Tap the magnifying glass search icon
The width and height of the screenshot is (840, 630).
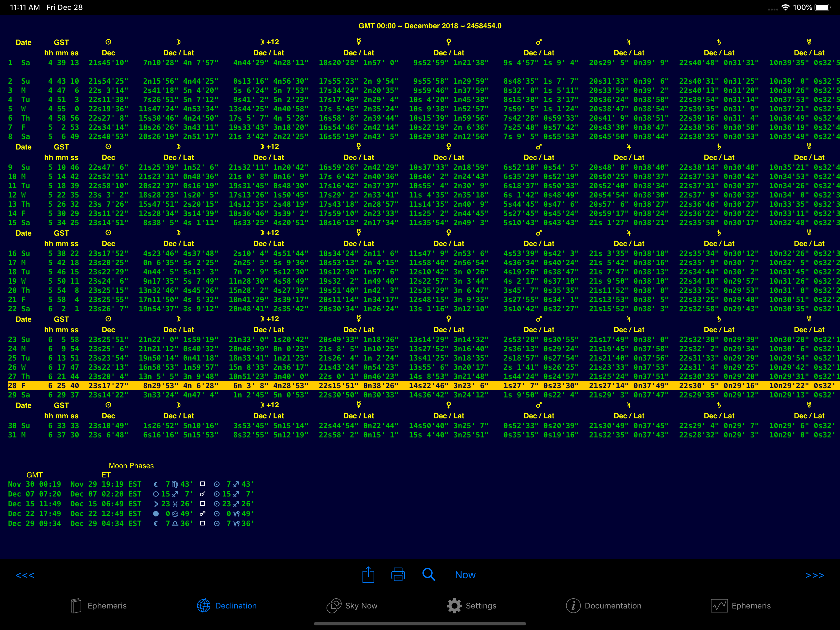point(429,575)
